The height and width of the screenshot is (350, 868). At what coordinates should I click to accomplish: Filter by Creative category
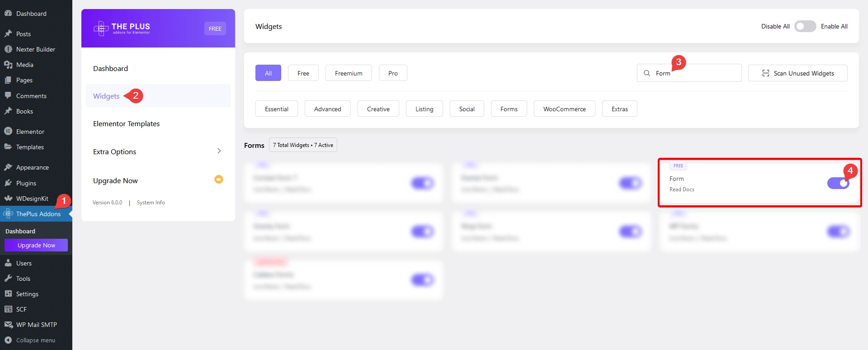pyautogui.click(x=378, y=109)
